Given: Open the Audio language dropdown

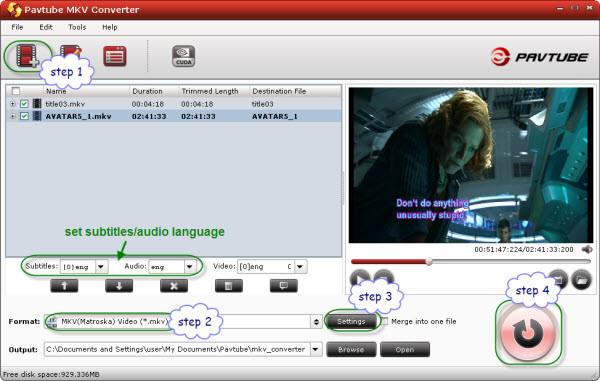Looking at the screenshot, I should [190, 267].
